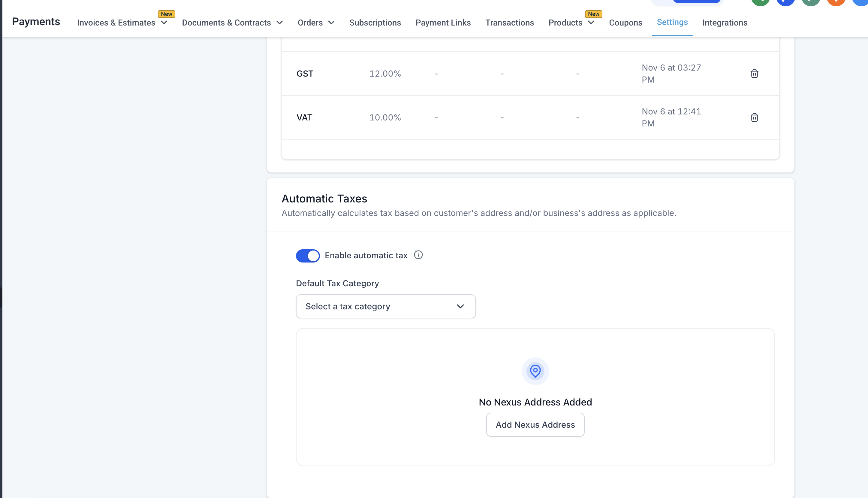Switch to the Integrations tab

click(725, 23)
